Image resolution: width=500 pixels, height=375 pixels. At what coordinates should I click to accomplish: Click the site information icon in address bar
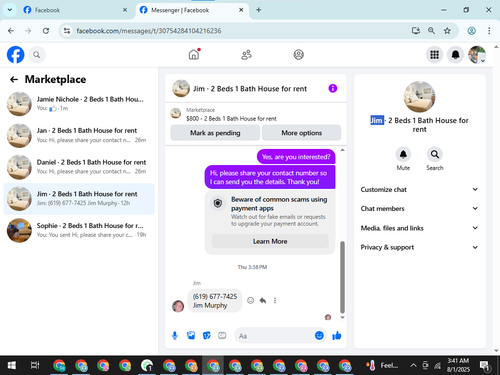pyautogui.click(x=67, y=31)
